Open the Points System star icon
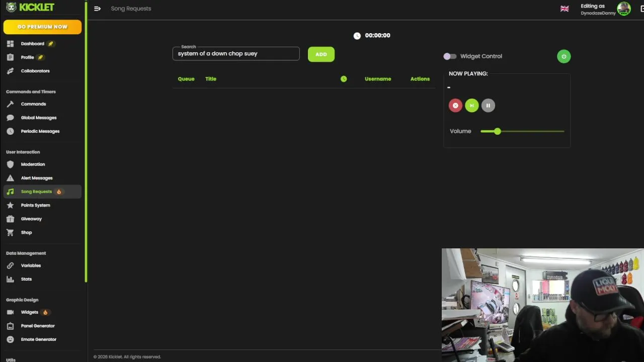Viewport: 644px width, 362px height. click(10, 205)
